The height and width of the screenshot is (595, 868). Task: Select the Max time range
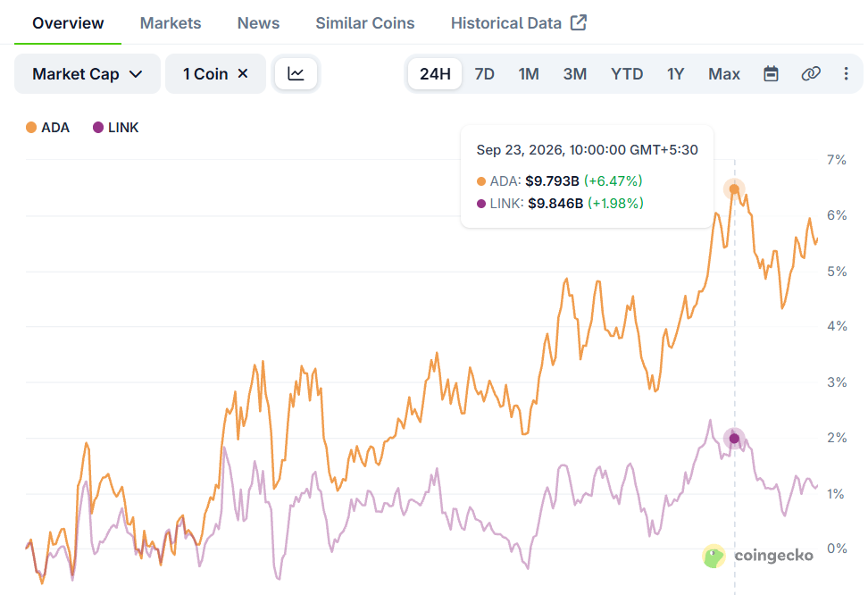[724, 73]
